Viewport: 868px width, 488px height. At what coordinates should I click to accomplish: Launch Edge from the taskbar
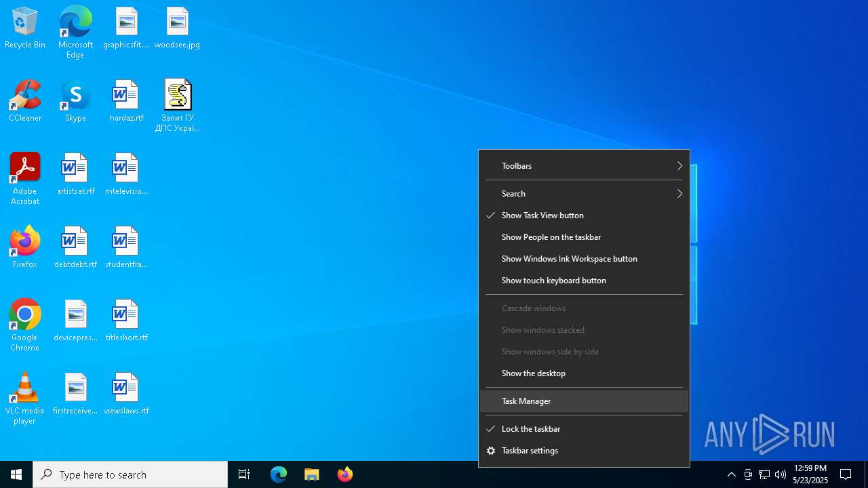[279, 474]
